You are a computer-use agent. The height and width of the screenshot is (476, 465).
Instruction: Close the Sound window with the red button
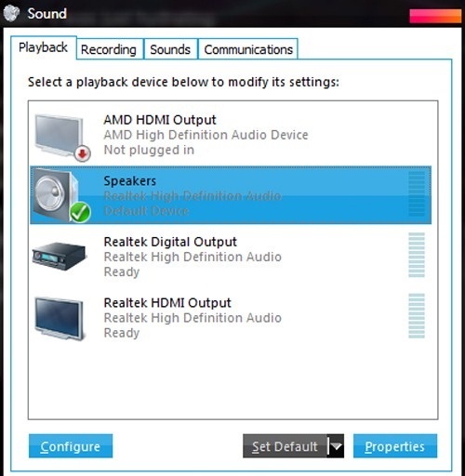(x=435, y=16)
